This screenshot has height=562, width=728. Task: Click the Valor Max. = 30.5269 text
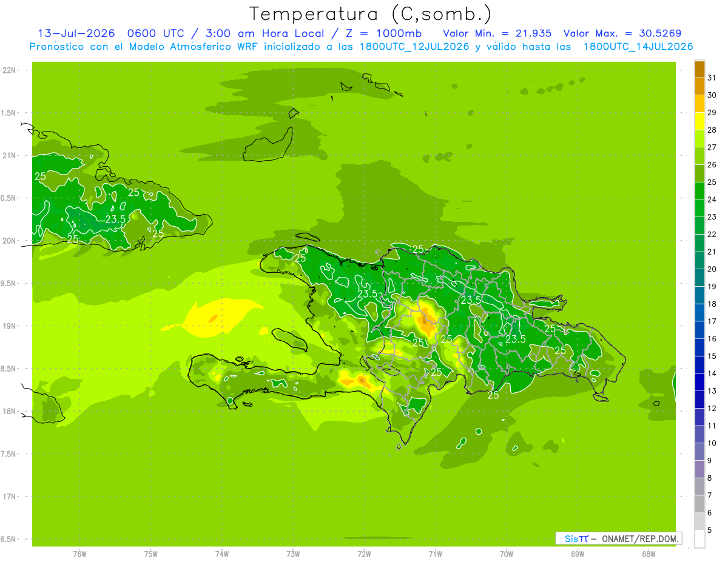click(626, 33)
